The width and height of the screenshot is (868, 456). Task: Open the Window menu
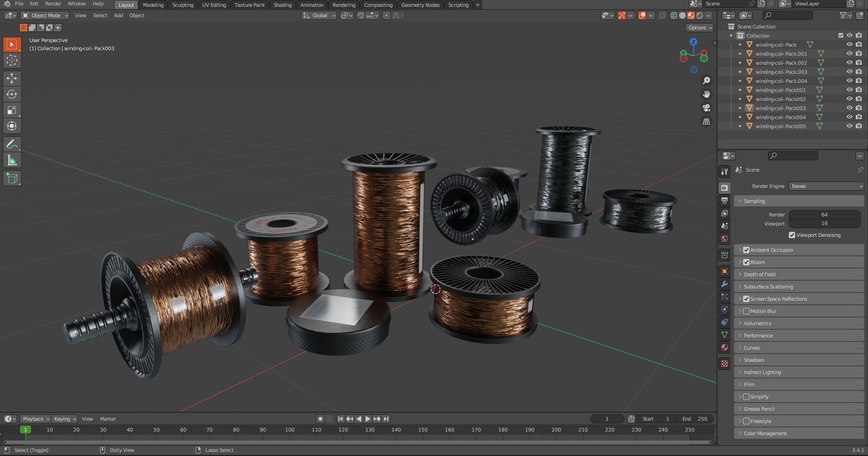pyautogui.click(x=76, y=4)
